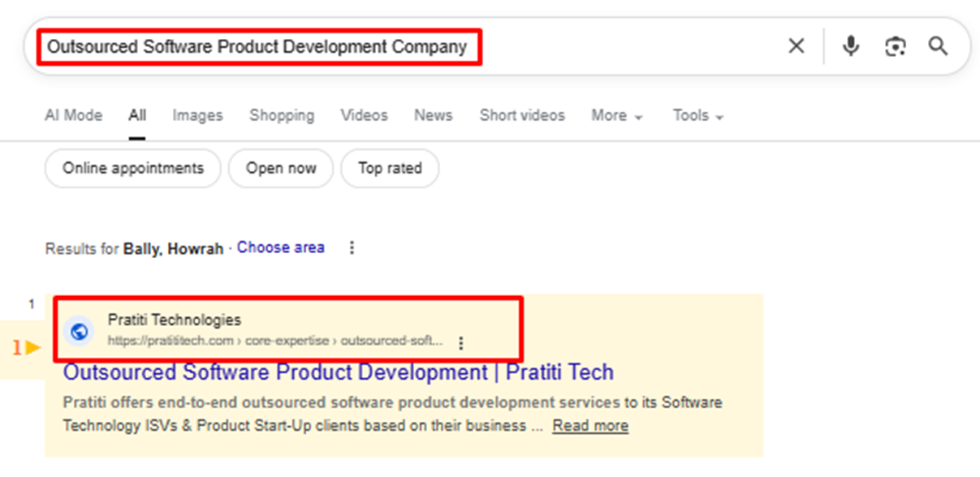The height and width of the screenshot is (477, 980).
Task: Toggle the Open now filter chip
Action: pyautogui.click(x=281, y=169)
